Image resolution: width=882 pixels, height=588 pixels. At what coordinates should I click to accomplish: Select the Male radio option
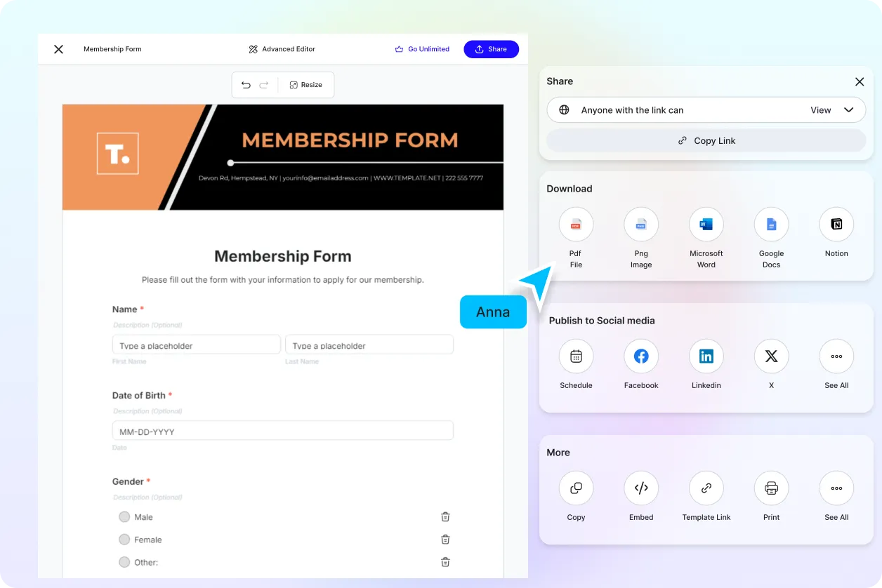pos(124,517)
